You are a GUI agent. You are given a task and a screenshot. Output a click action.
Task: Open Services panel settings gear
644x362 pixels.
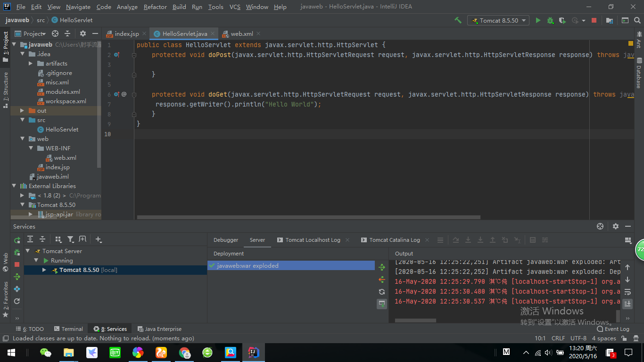pos(615,226)
